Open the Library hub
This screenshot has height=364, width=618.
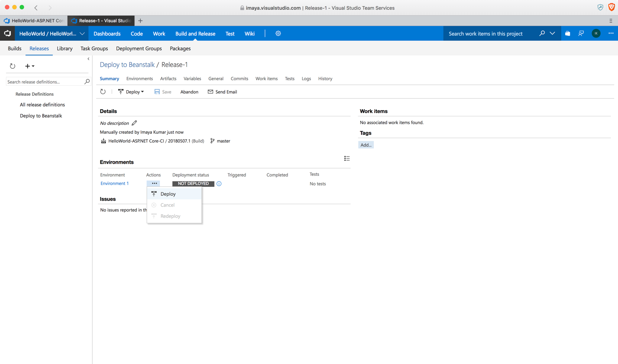65,49
